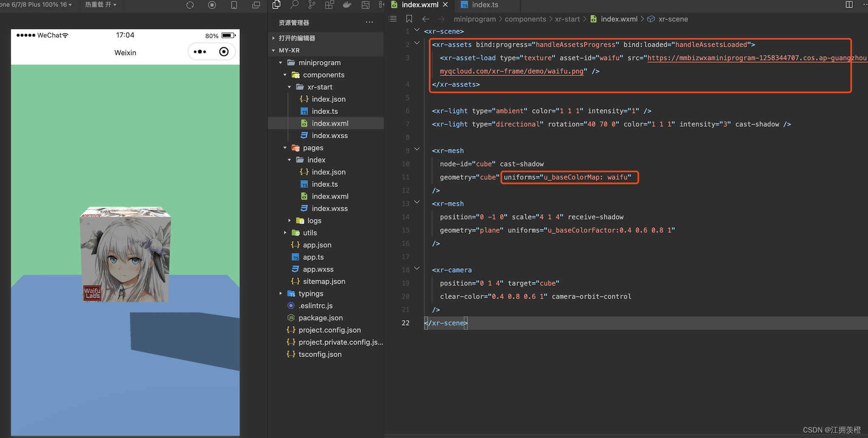Click the navigate forward arrow
The image size is (868, 438).
pos(441,19)
